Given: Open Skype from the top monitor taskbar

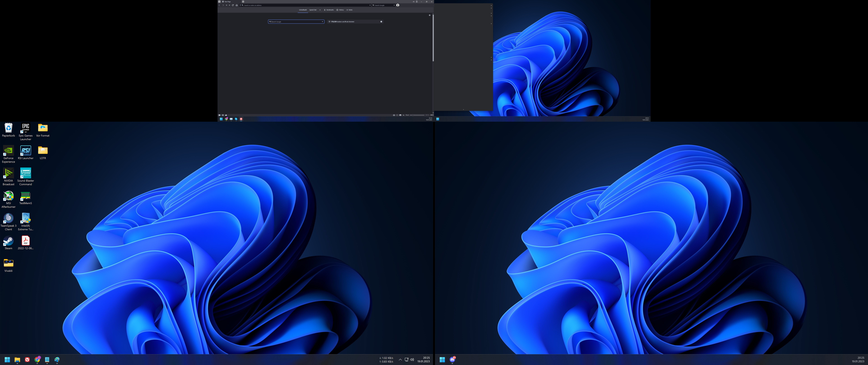Looking at the screenshot, I should 236,119.
